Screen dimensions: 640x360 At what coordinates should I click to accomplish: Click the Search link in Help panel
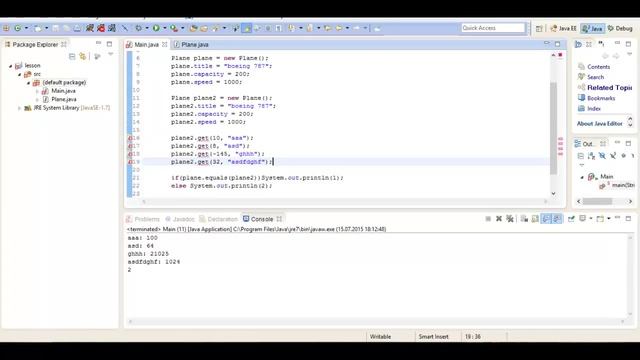tap(596, 77)
